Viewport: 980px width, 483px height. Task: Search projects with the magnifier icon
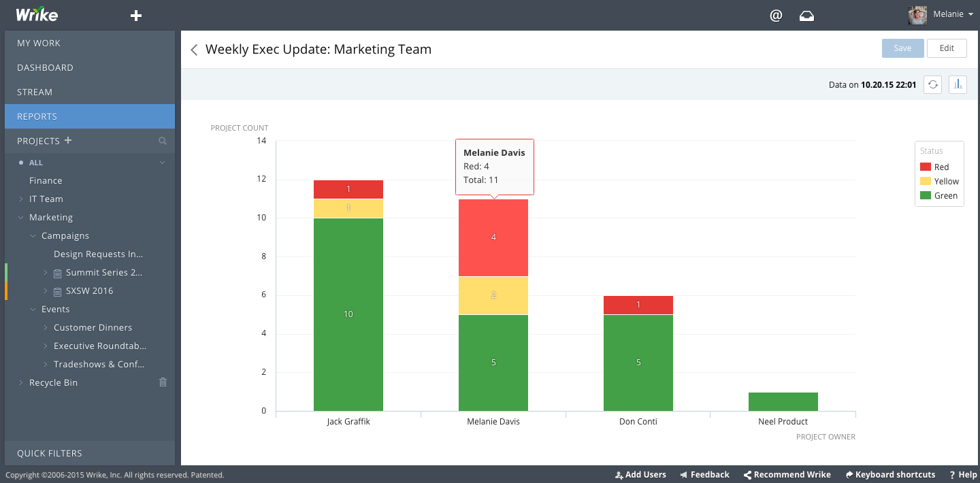click(163, 141)
